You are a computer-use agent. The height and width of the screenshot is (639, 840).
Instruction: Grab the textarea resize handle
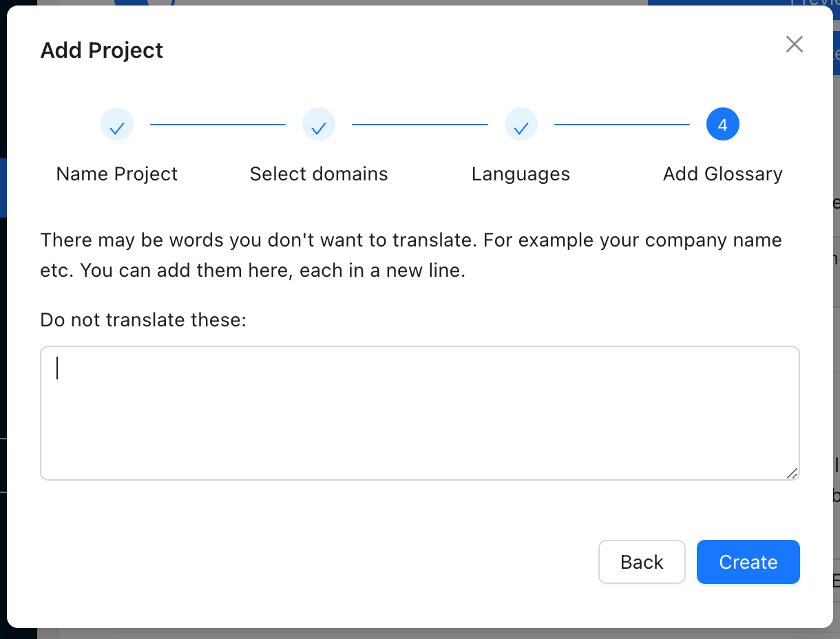(792, 473)
